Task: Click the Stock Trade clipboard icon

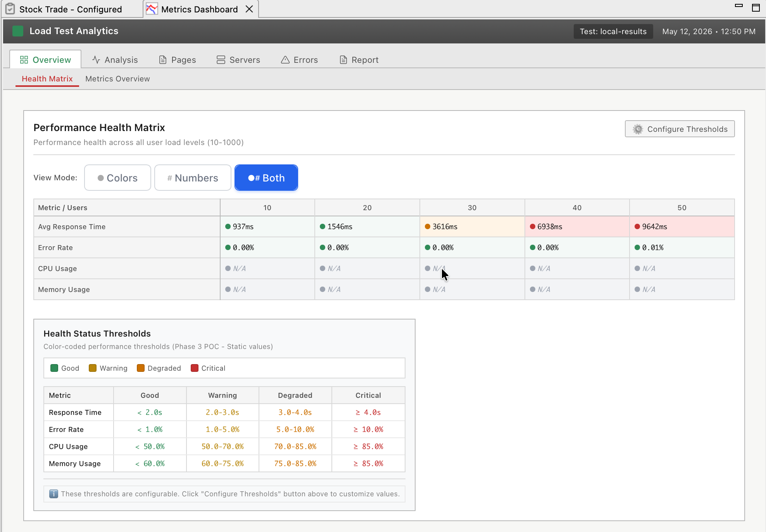Action: tap(10, 9)
